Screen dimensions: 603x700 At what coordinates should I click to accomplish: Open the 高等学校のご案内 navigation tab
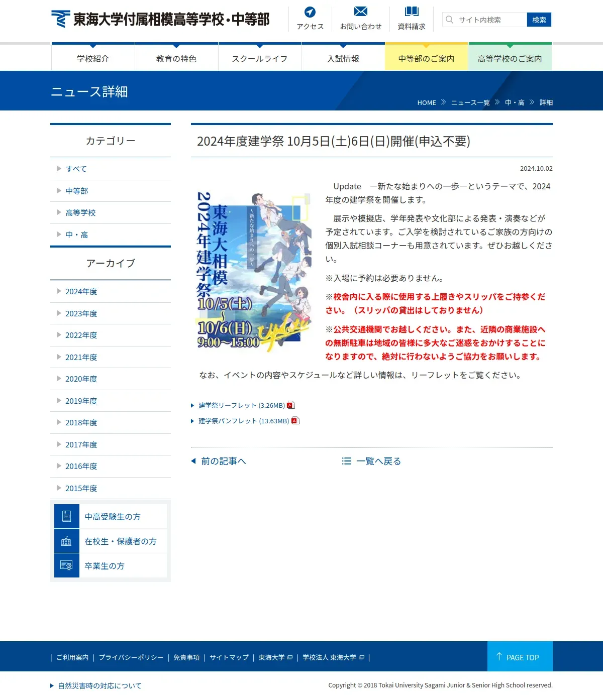510,57
